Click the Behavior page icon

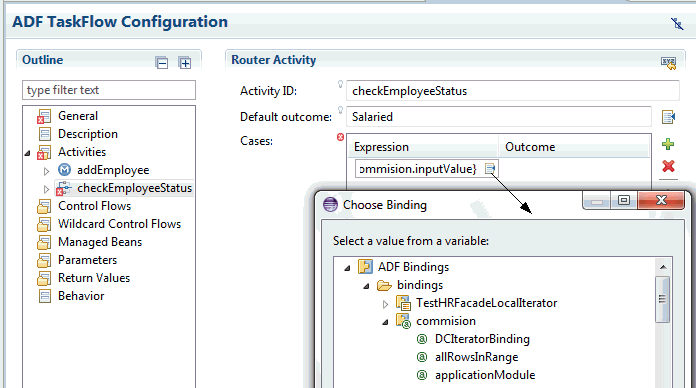(45, 296)
